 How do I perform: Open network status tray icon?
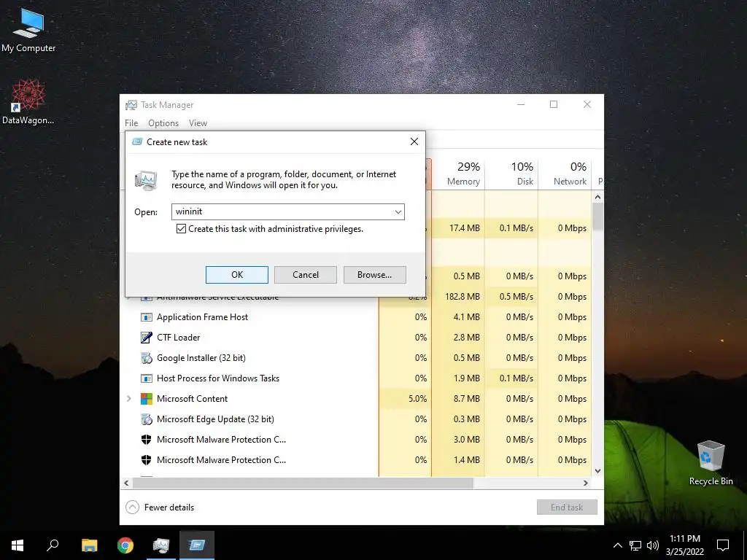tap(635, 545)
